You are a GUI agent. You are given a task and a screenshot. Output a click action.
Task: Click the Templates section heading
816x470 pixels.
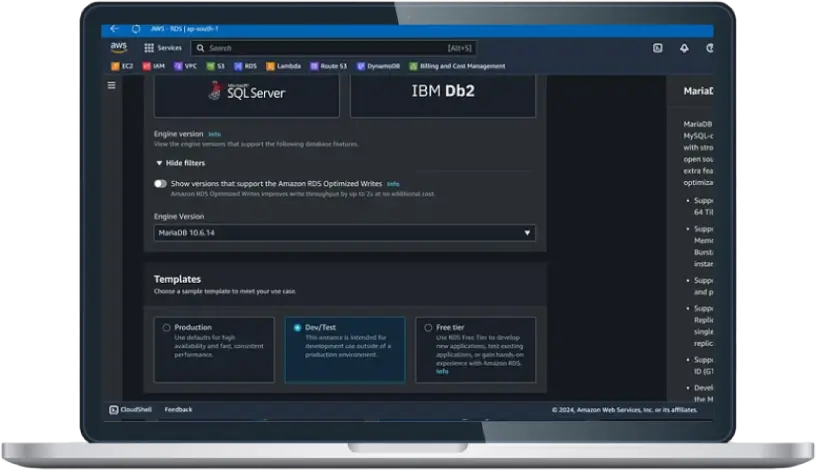tap(177, 279)
